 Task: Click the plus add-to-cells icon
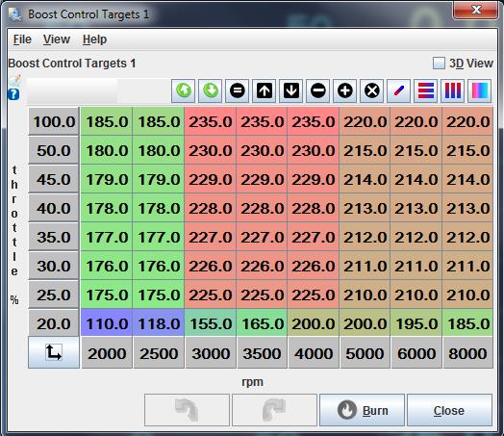345,91
